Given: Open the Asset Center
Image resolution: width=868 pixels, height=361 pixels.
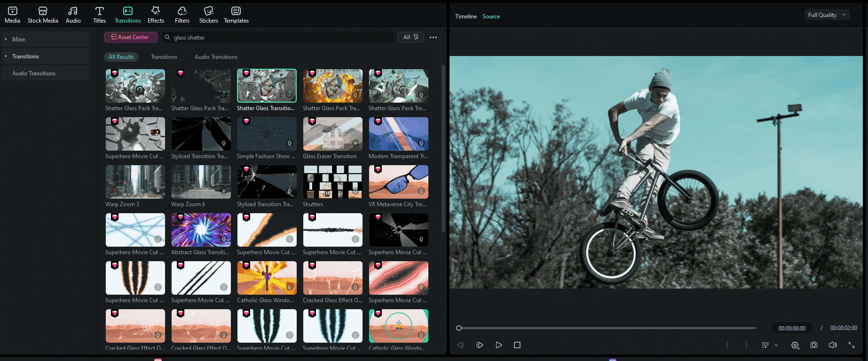Looking at the screenshot, I should click(131, 37).
